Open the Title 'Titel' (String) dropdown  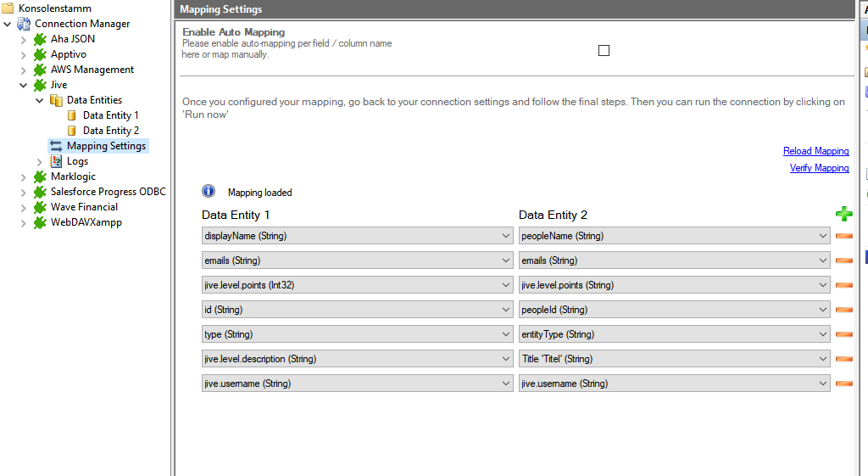point(822,359)
